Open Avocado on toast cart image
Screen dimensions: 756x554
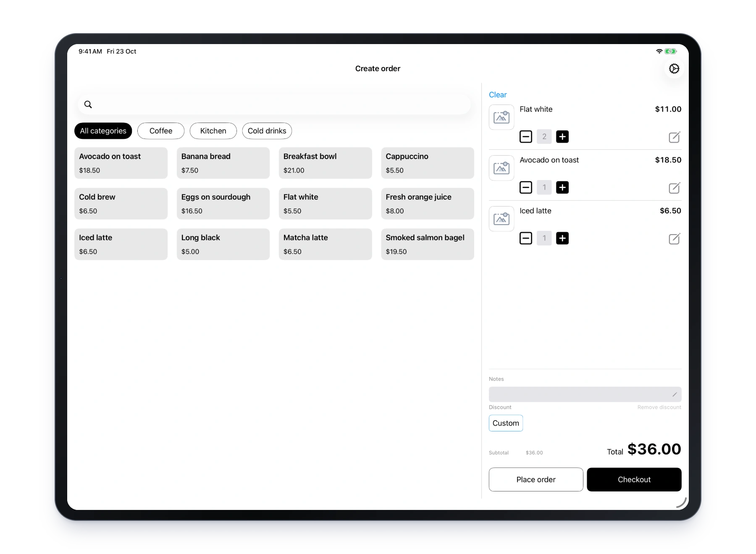501,168
